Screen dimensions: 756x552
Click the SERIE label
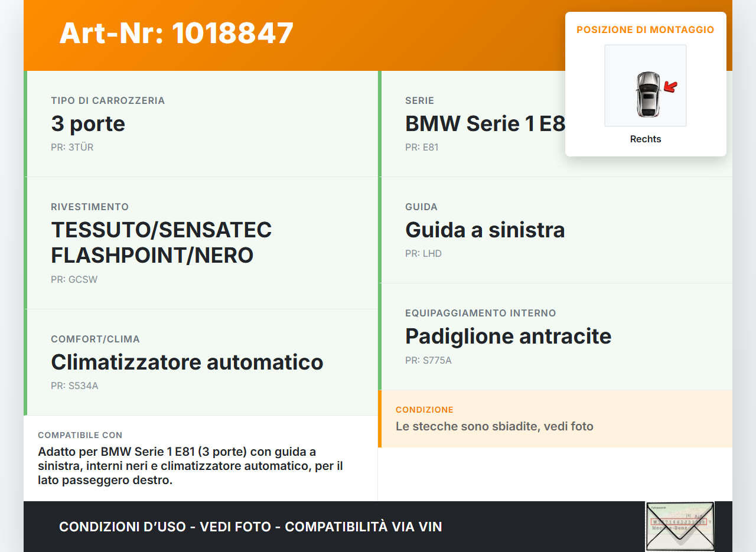click(420, 101)
